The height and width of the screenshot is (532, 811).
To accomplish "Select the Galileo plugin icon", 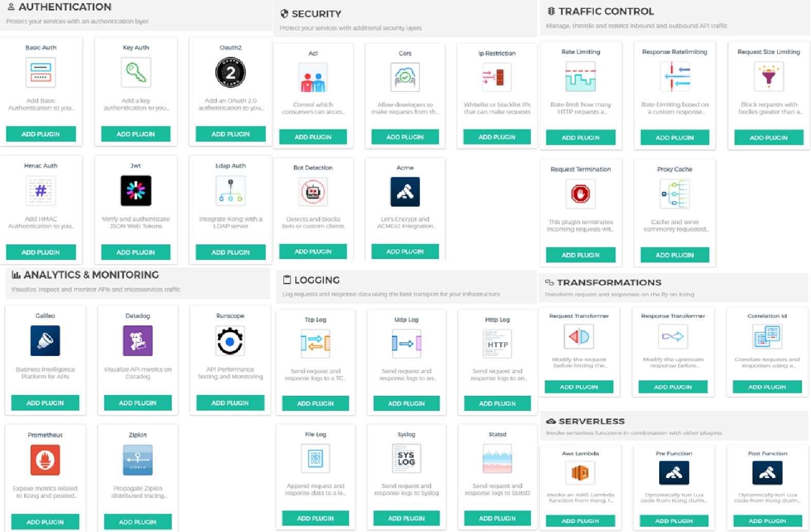I will tap(45, 341).
